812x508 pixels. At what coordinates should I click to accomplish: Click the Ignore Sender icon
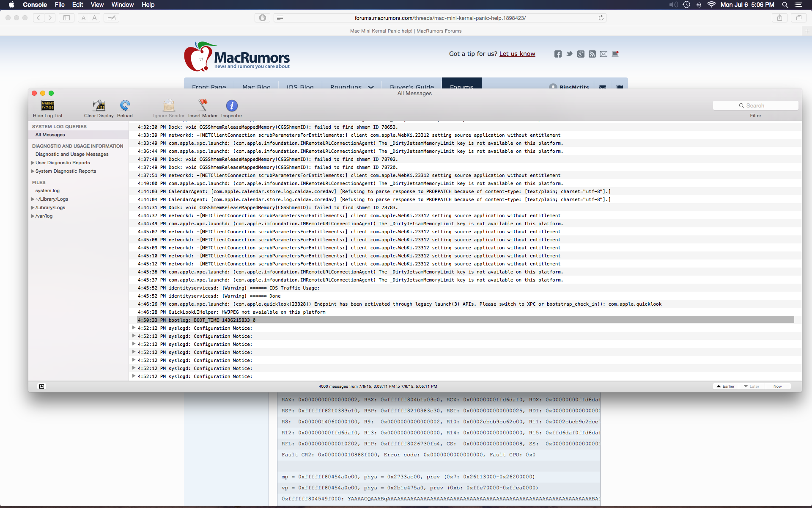pyautogui.click(x=169, y=105)
